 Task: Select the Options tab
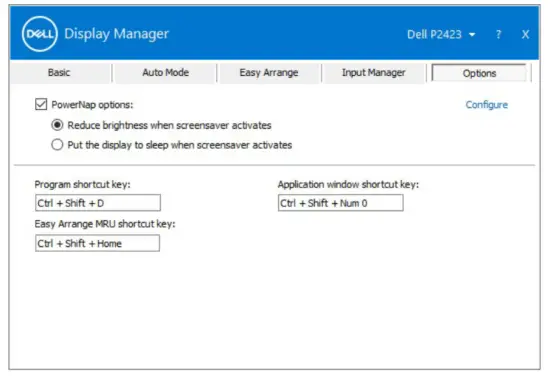tap(479, 73)
